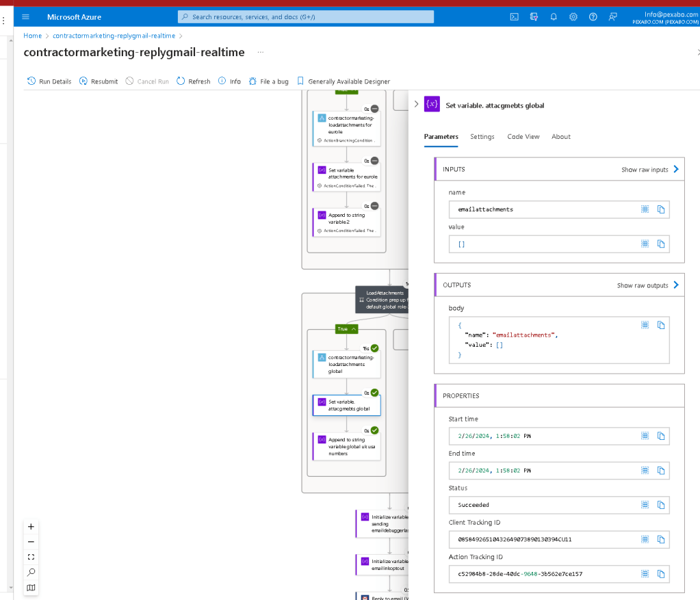Open the feedback icon in top bar
The image size is (700, 600).
612,17
